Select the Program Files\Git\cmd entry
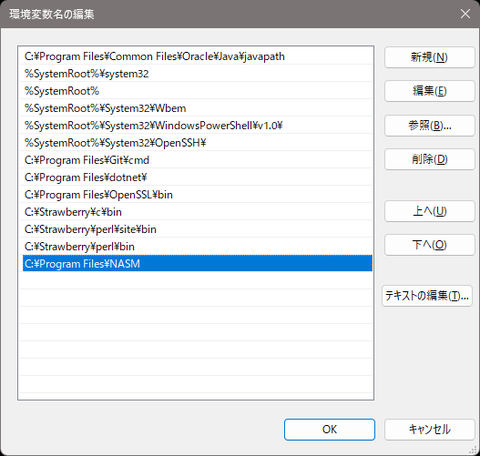 click(x=196, y=160)
